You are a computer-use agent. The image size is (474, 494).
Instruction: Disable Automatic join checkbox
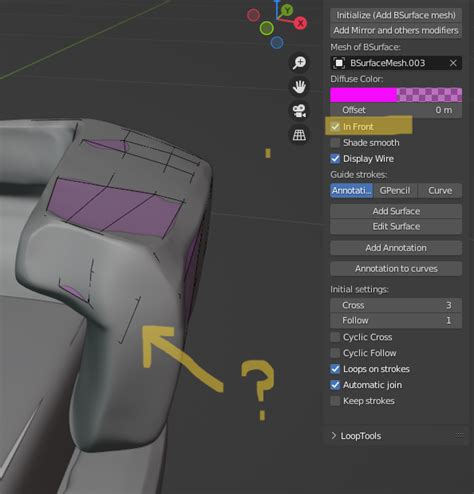(335, 385)
